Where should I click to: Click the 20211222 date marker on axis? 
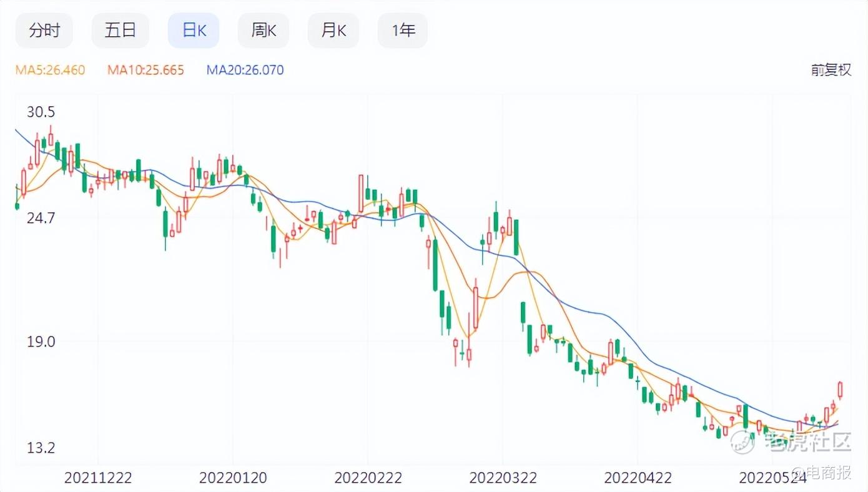coord(98,478)
